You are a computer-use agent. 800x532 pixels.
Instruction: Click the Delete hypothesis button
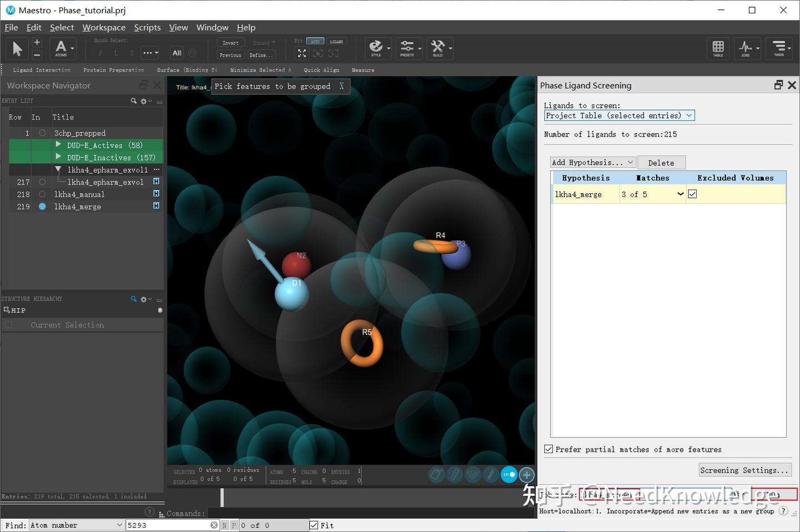click(x=661, y=162)
